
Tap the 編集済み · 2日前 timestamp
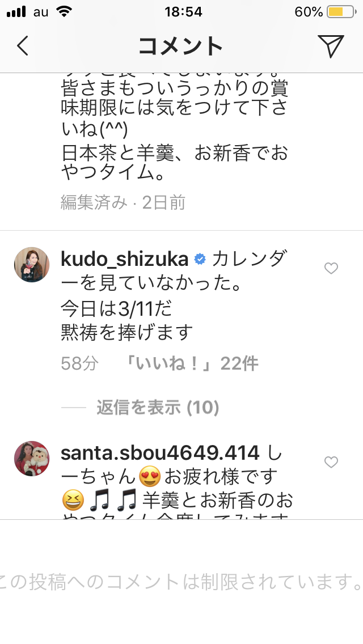[123, 202]
